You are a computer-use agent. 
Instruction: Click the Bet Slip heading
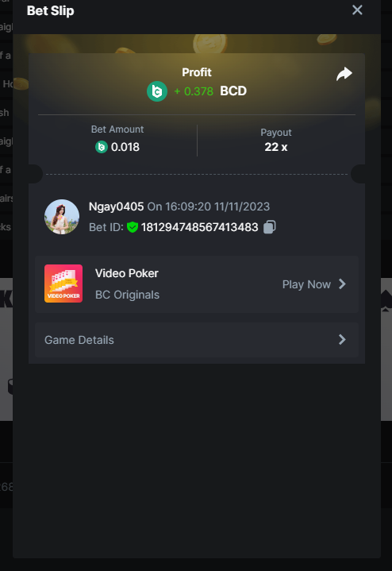[x=51, y=10]
